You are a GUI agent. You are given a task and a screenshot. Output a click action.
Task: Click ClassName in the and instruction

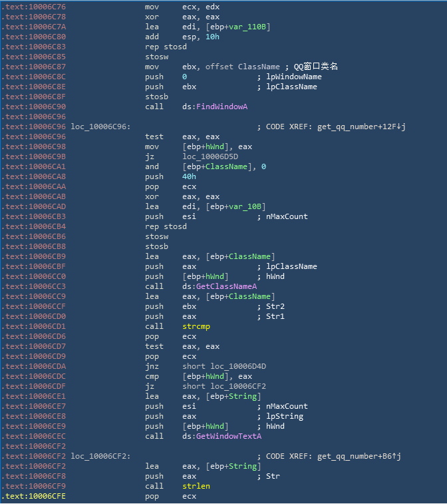pos(226,166)
